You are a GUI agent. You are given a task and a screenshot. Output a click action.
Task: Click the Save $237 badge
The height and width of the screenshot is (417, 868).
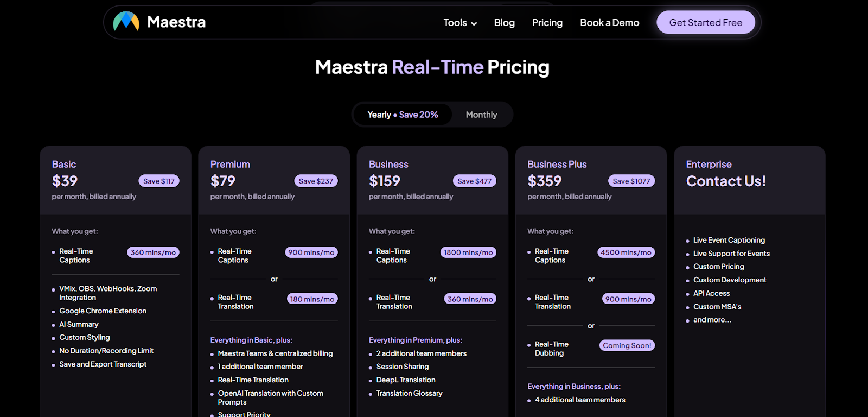316,181
